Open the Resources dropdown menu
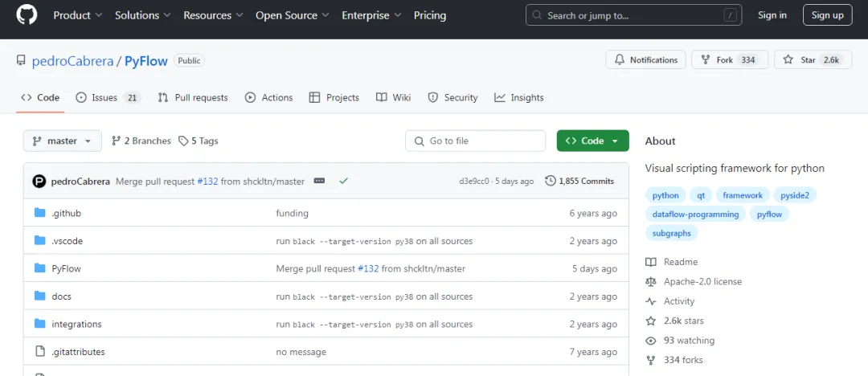868x376 pixels. [214, 15]
